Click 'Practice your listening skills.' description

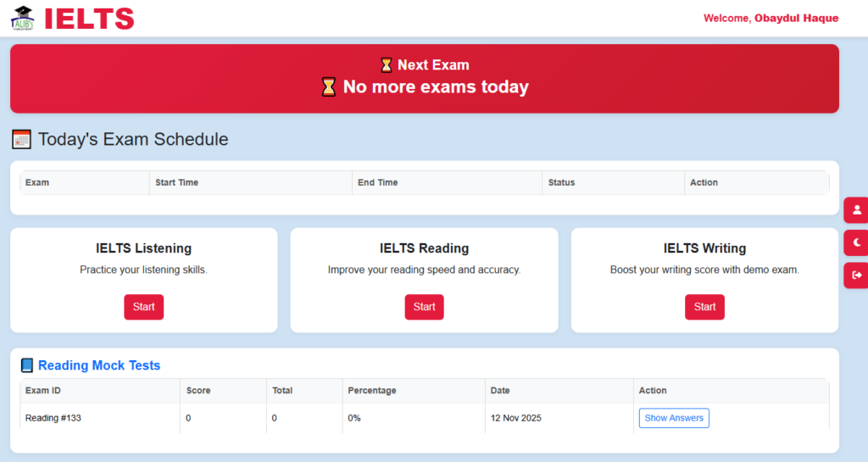143,270
